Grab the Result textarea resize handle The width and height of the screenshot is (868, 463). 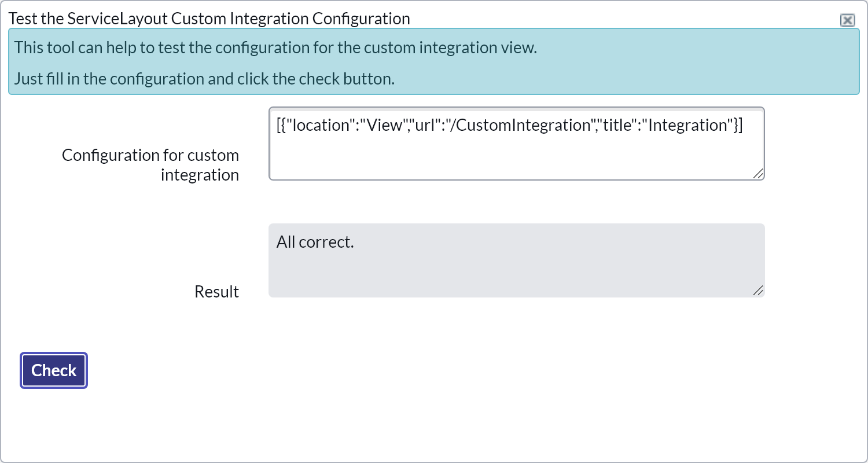coord(758,291)
